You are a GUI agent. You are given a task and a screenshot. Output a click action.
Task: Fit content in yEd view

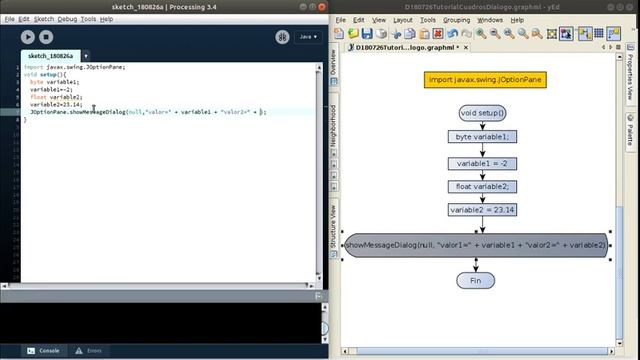(551, 33)
